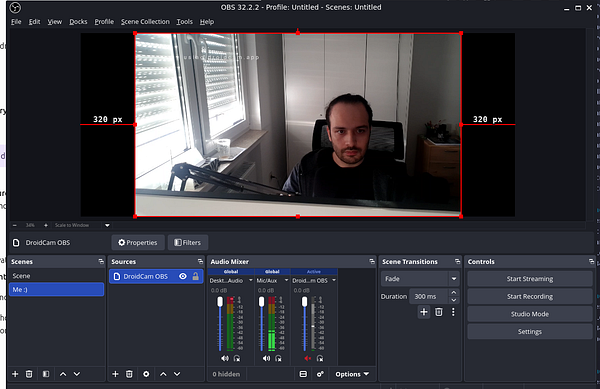Viewport: 600px width, 389px height.
Task: Enable Studio Mode
Action: [x=530, y=314]
